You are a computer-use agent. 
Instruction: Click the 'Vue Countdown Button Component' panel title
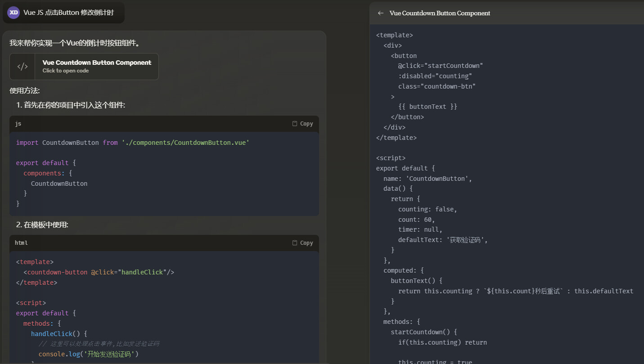coord(440,13)
